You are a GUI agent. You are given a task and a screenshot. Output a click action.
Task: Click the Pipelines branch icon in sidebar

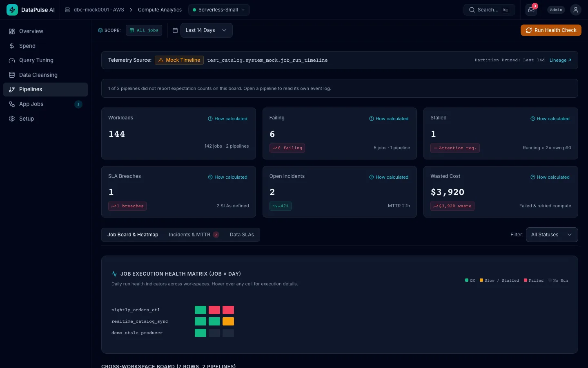12,90
